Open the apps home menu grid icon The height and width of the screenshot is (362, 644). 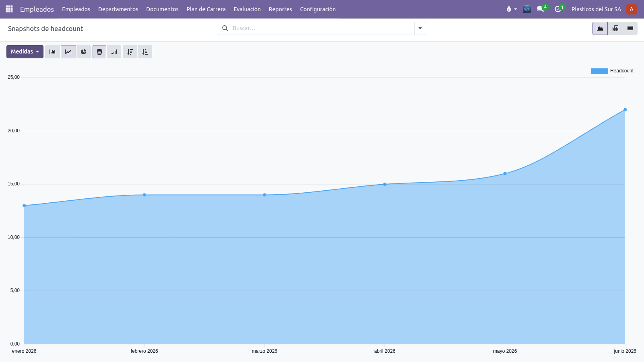(9, 9)
